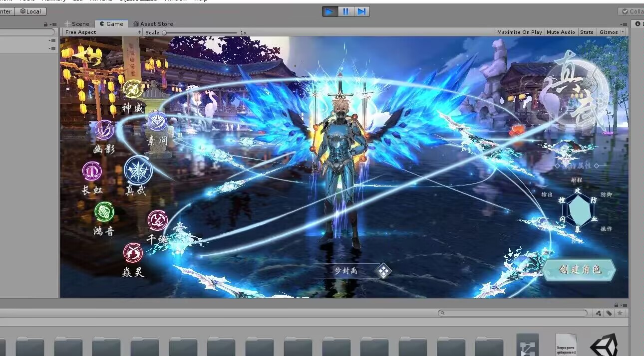Open the Gizmos dropdown arrow
Viewport: 644px width, 356px height.
pyautogui.click(x=622, y=32)
